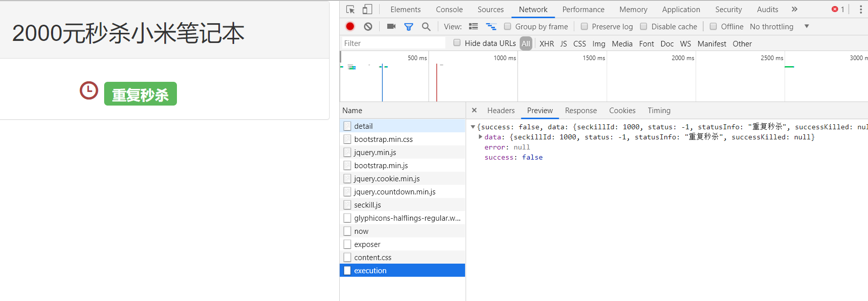Select the detail request row
The width and height of the screenshot is (868, 301).
[x=402, y=126]
